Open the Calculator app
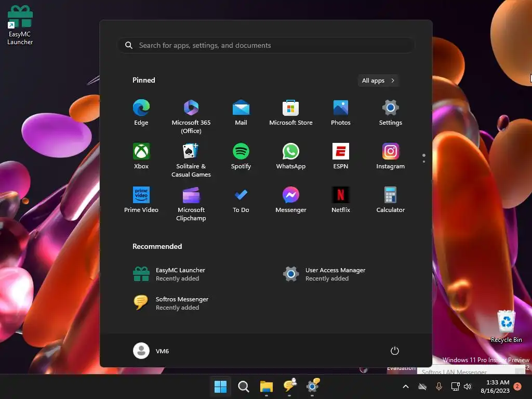This screenshot has width=532, height=399. (x=391, y=200)
